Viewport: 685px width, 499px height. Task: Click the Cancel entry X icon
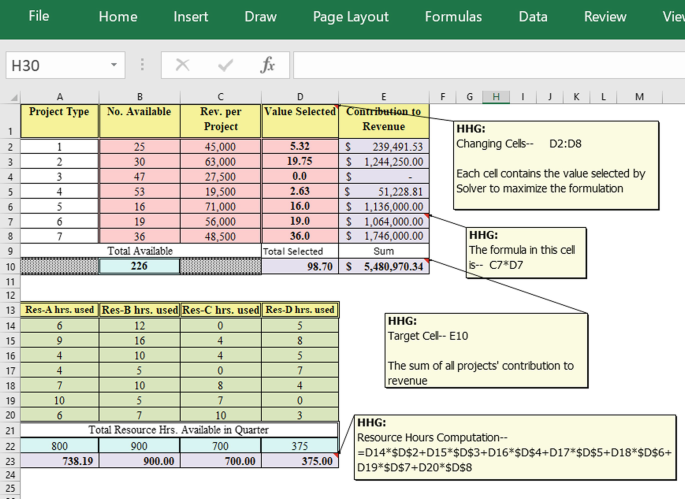pyautogui.click(x=182, y=65)
